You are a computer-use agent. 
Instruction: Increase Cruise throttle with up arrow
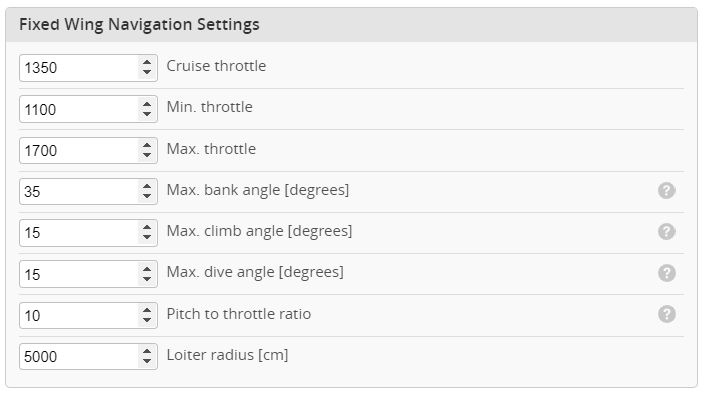click(147, 63)
